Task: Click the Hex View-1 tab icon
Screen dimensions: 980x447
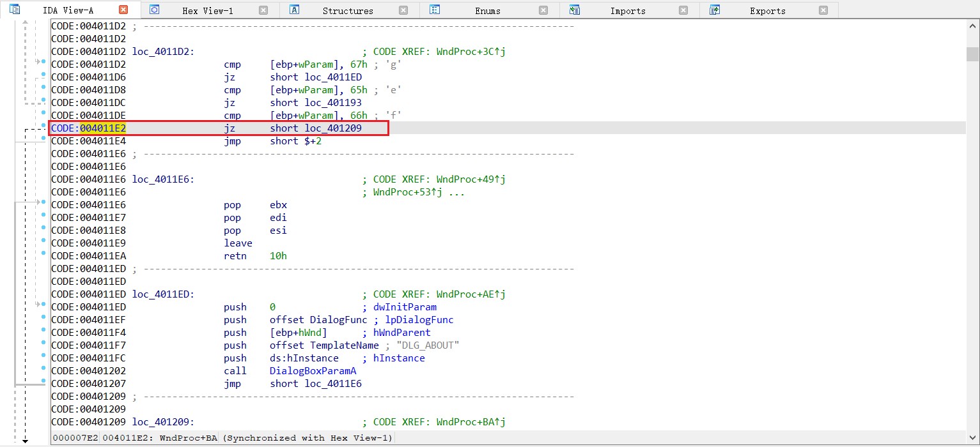Action: [154, 10]
